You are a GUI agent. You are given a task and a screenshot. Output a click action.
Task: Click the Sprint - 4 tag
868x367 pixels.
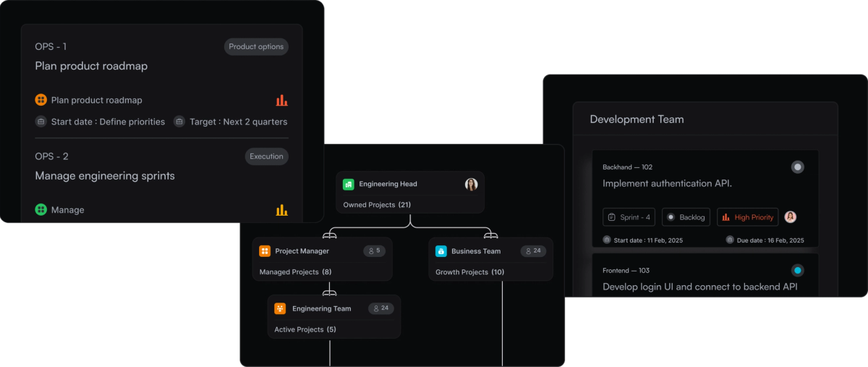[629, 217]
